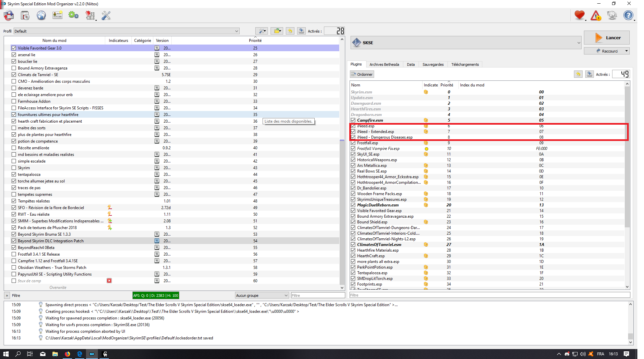
Task: Expand the Profil Default dropdown
Action: point(237,31)
